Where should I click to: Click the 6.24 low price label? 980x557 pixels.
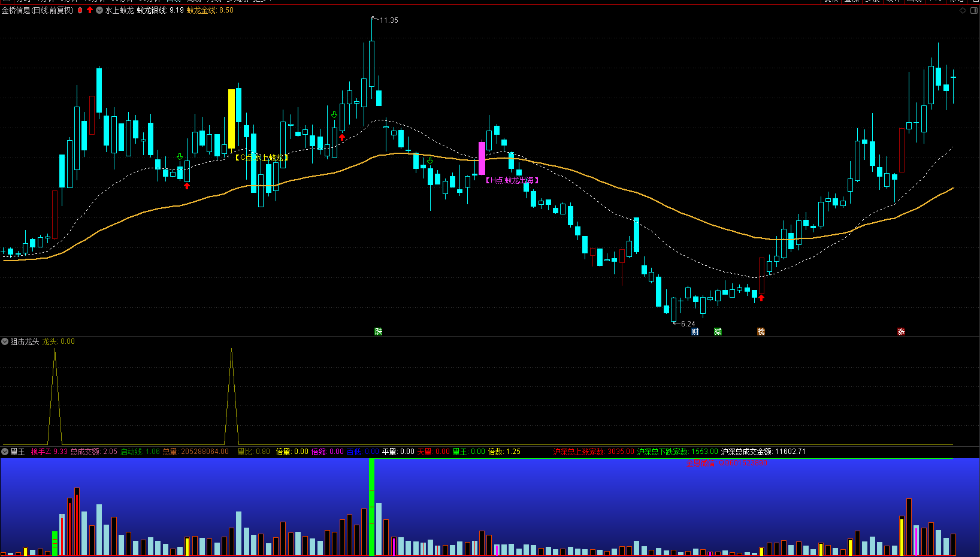[x=688, y=324]
